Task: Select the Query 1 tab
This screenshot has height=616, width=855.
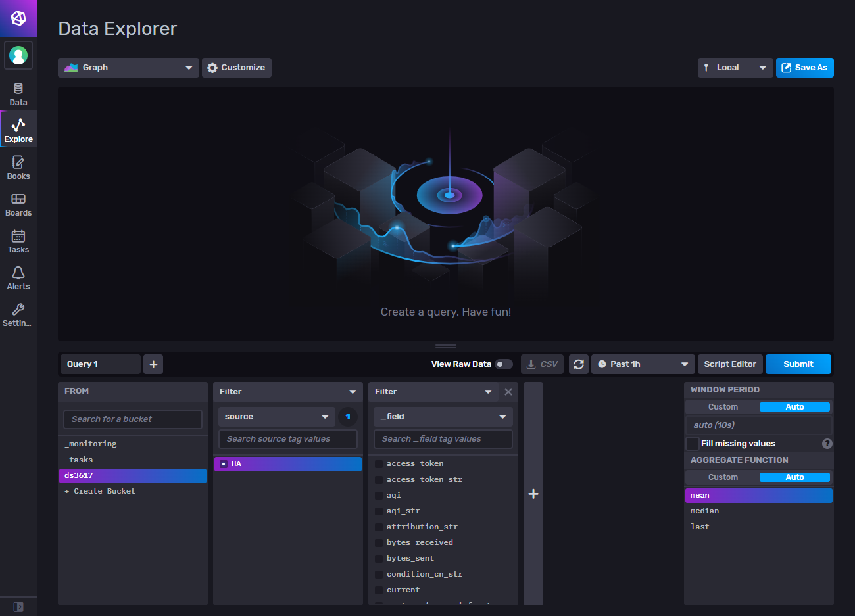Action: pos(101,364)
